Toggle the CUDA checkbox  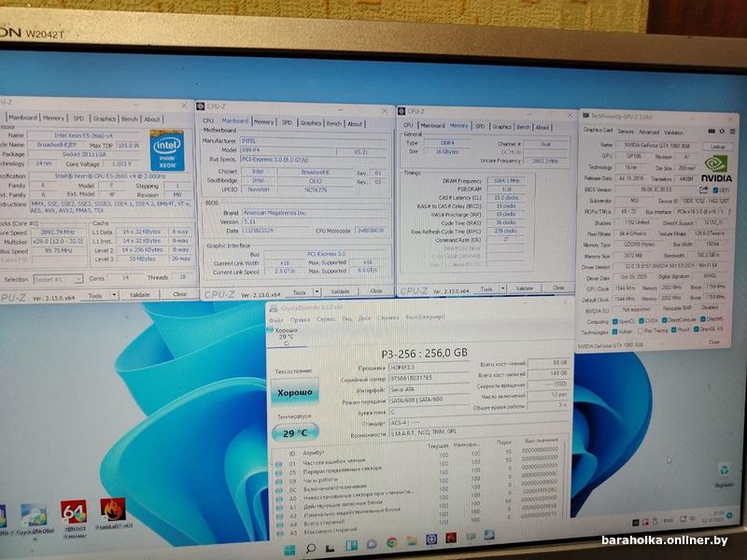(641, 321)
